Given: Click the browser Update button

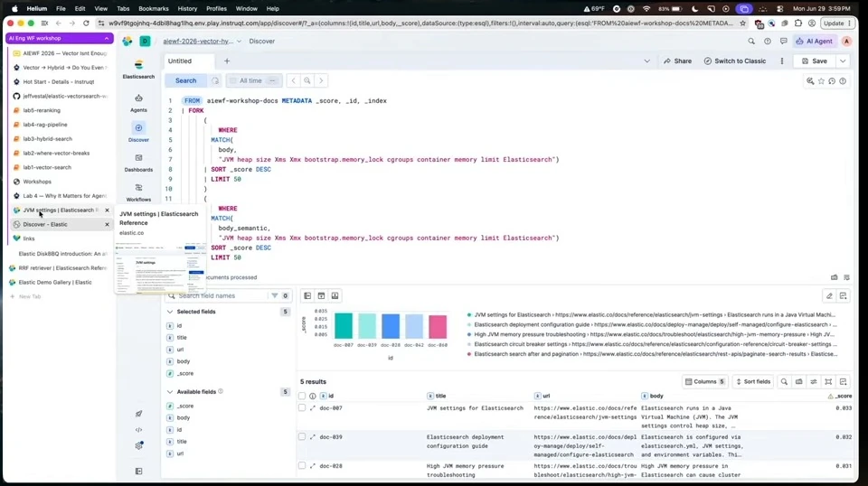Looking at the screenshot, I should 836,23.
